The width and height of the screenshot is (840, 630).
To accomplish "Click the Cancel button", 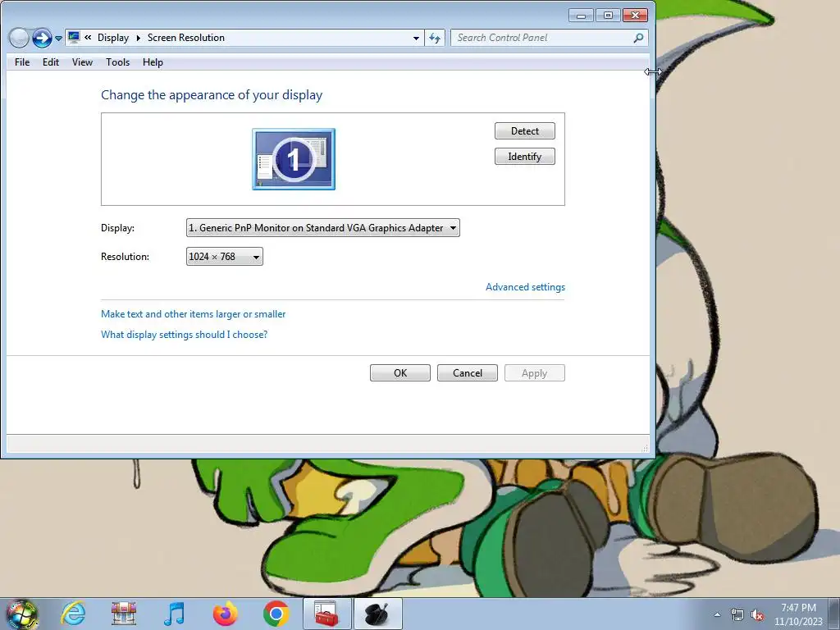I will click(467, 373).
